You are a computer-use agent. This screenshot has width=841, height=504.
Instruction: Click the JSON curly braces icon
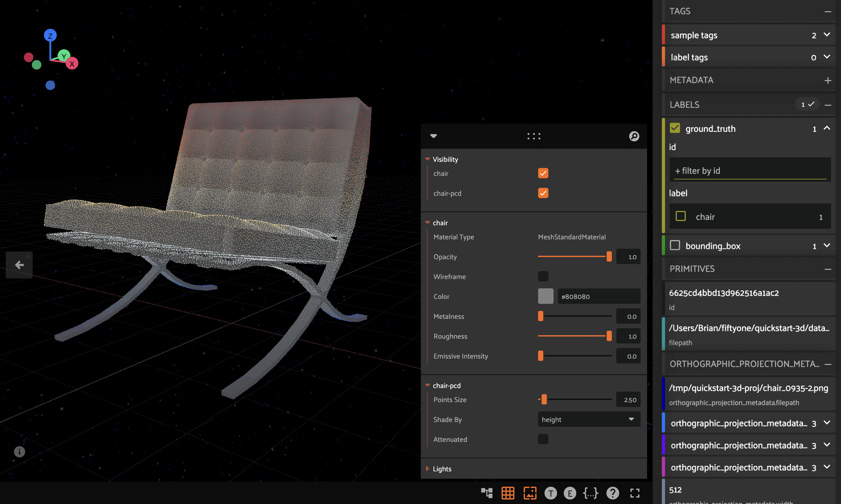coord(590,493)
